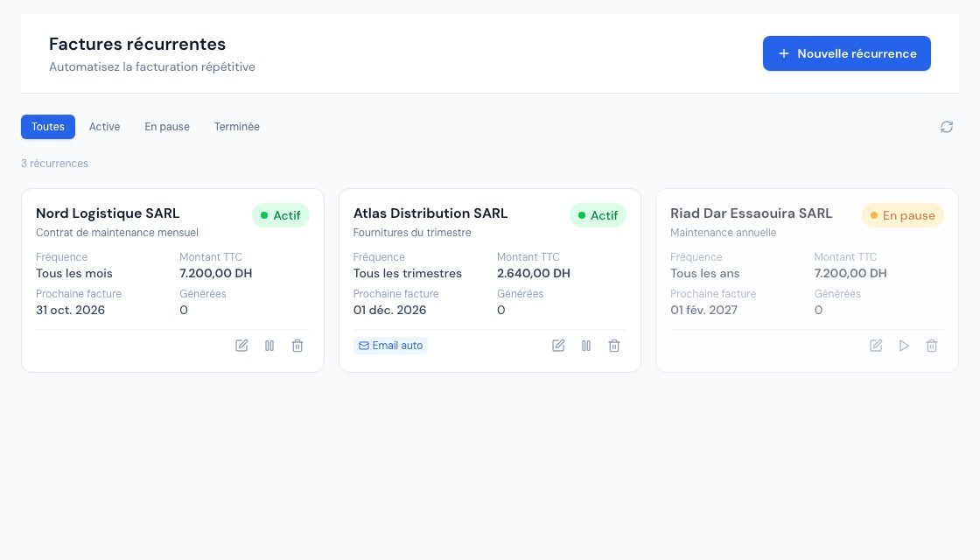Image resolution: width=980 pixels, height=560 pixels.
Task: Refresh the recurrences list
Action: point(946,127)
